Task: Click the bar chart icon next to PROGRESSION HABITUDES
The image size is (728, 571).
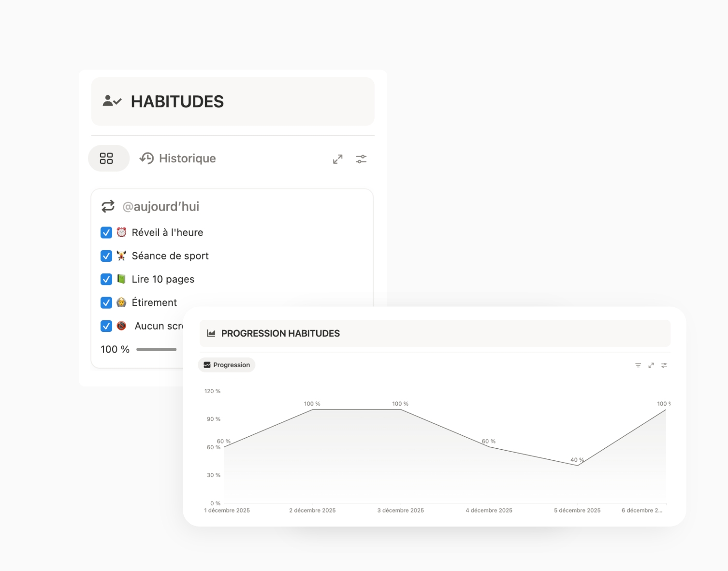Action: (x=211, y=333)
